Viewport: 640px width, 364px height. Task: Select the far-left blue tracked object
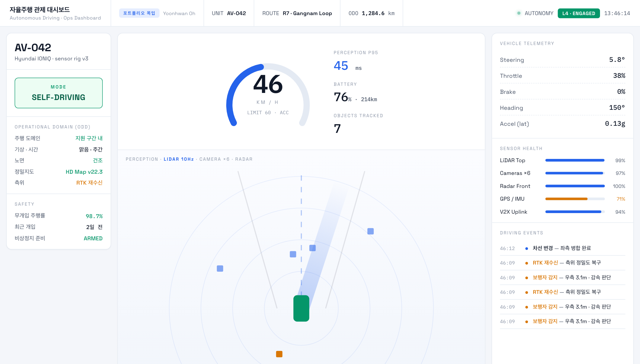[x=220, y=268]
